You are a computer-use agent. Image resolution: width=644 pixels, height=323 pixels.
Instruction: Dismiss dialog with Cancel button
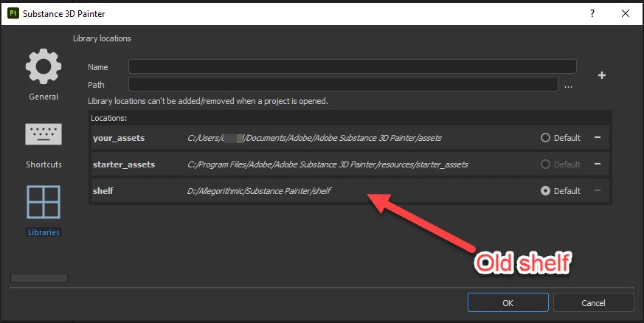pyautogui.click(x=594, y=303)
